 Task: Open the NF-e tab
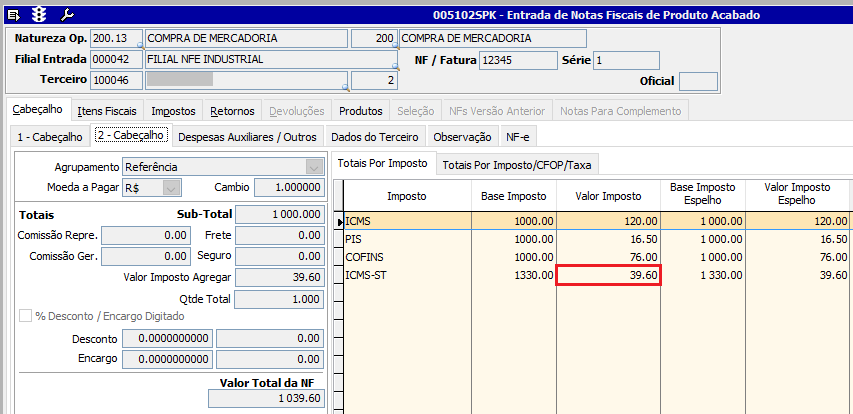point(517,137)
